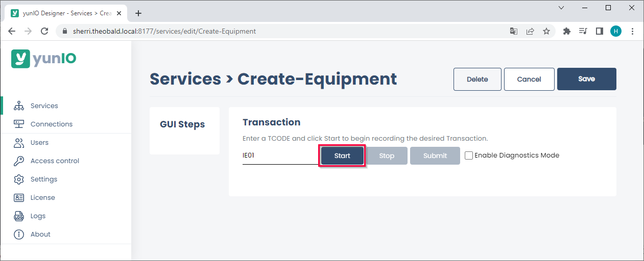Select the yunIO Designer browser tab
The width and height of the screenshot is (644, 261).
(x=66, y=13)
